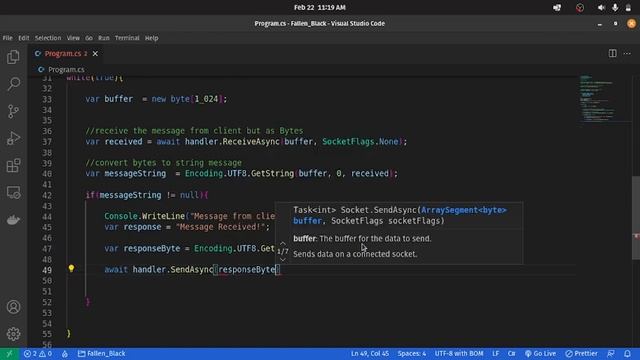
Task: Show next signature overload
Action: 283,260
